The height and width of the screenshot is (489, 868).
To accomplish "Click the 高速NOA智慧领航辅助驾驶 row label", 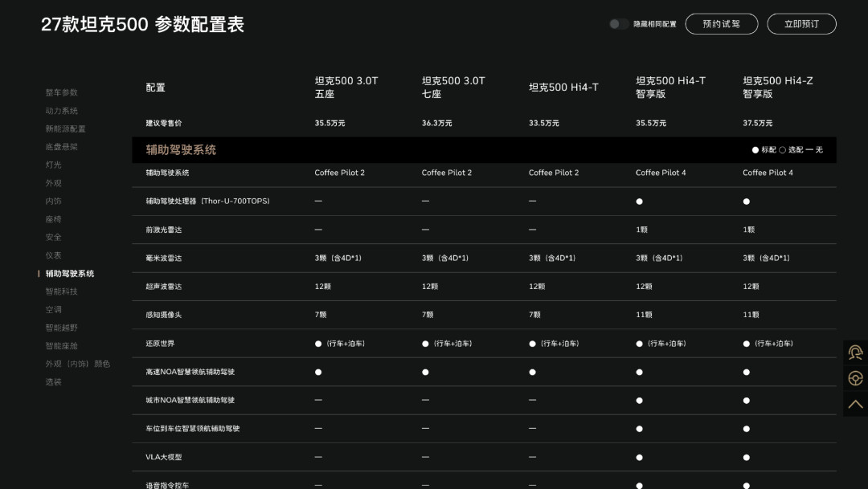I will pos(190,372).
